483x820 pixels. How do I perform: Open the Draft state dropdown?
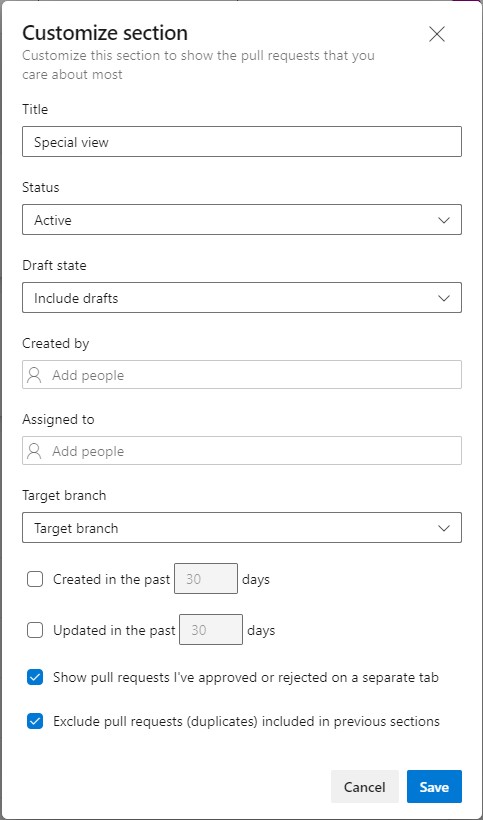(x=242, y=298)
